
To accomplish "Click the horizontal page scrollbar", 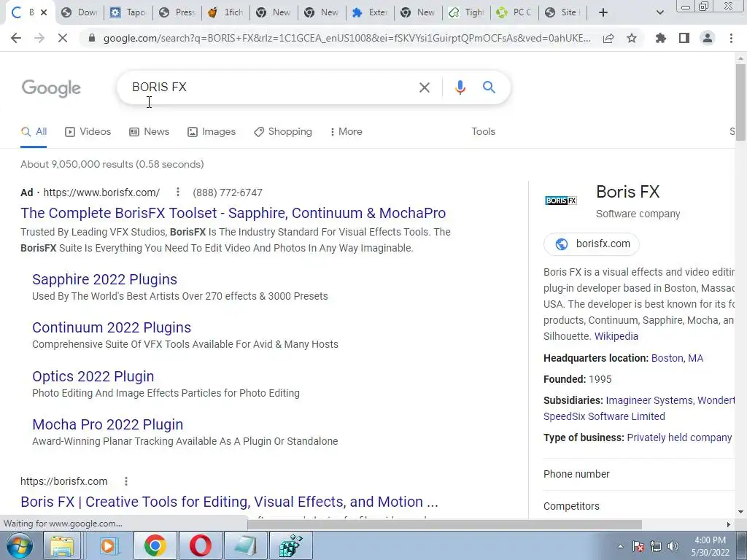I will [444, 524].
